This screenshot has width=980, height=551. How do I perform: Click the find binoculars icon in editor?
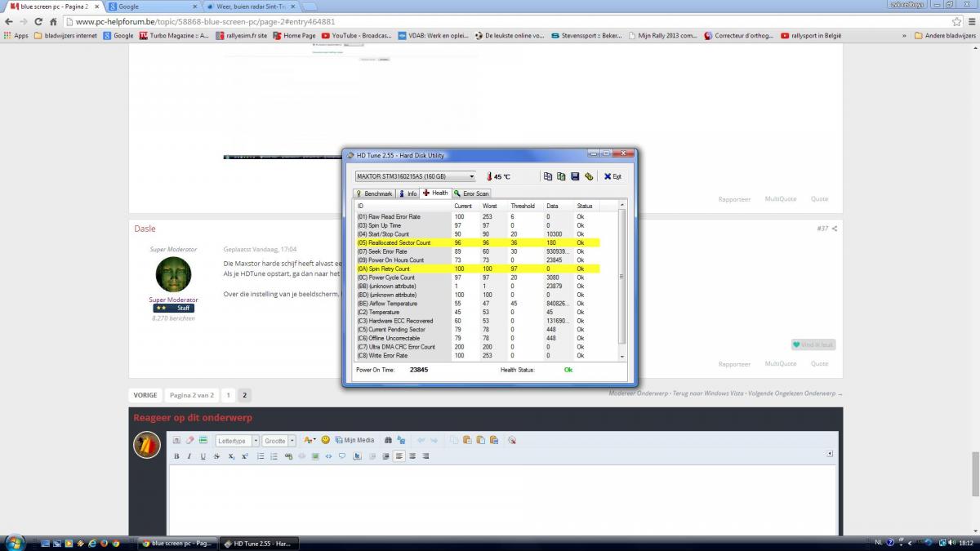click(x=388, y=440)
